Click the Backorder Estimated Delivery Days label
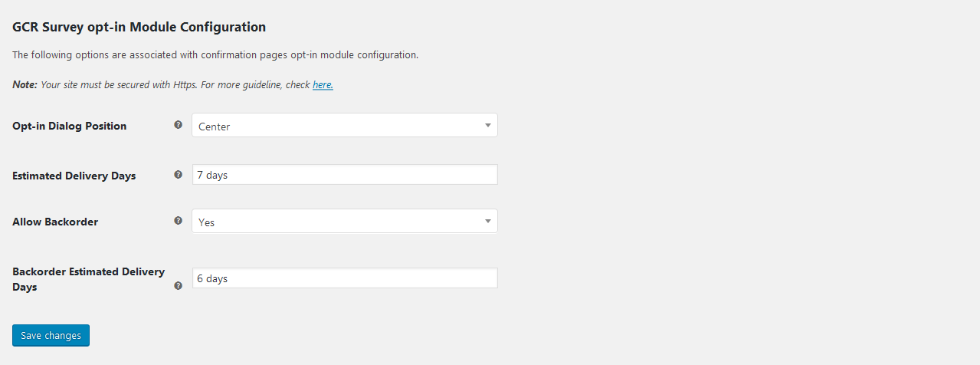The height and width of the screenshot is (365, 980). pyautogui.click(x=88, y=272)
